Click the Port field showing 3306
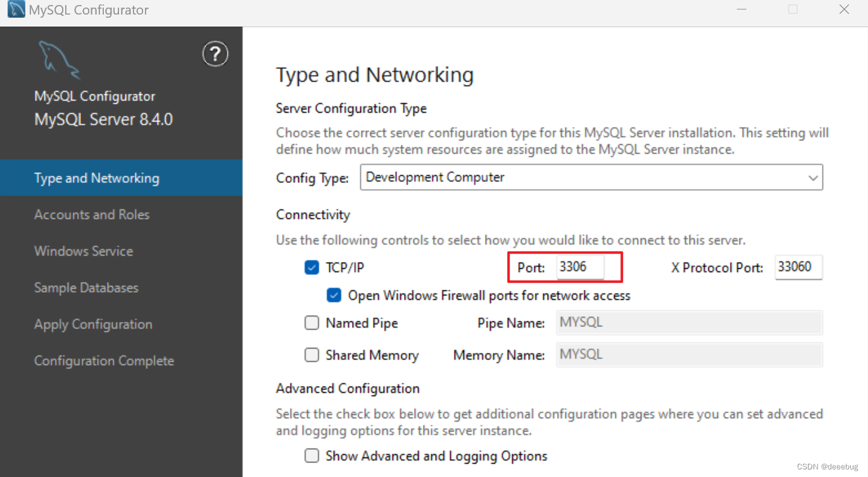Image resolution: width=868 pixels, height=477 pixels. pos(581,267)
